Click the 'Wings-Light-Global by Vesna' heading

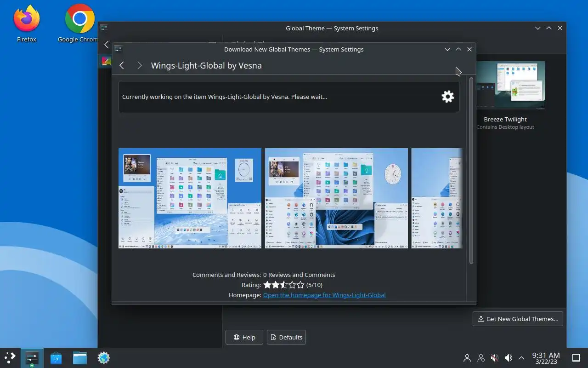tap(206, 65)
